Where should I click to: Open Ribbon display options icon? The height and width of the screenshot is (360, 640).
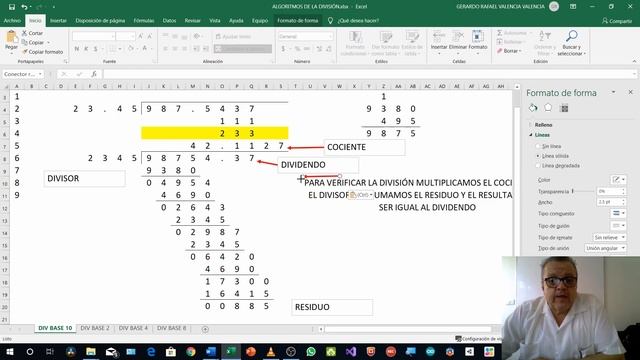click(573, 7)
